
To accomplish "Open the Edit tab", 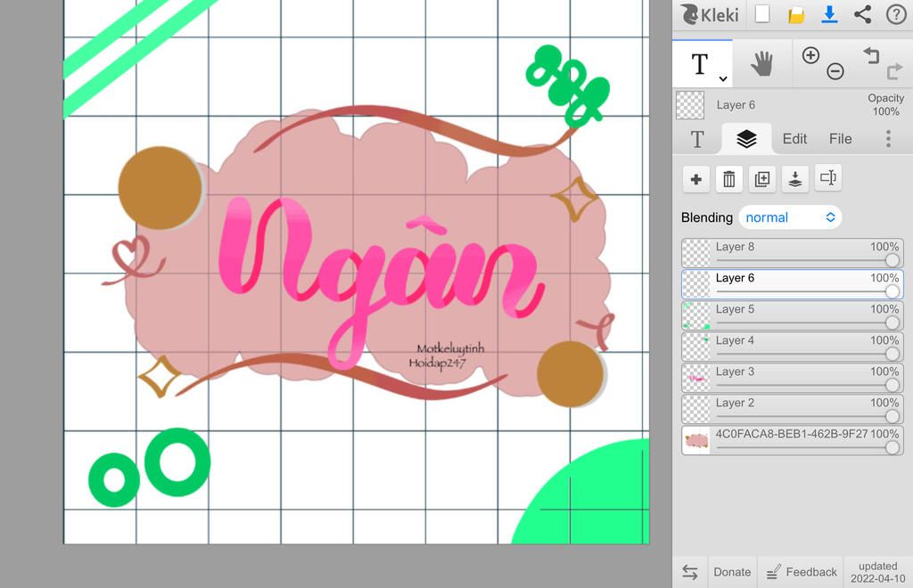I will (794, 139).
